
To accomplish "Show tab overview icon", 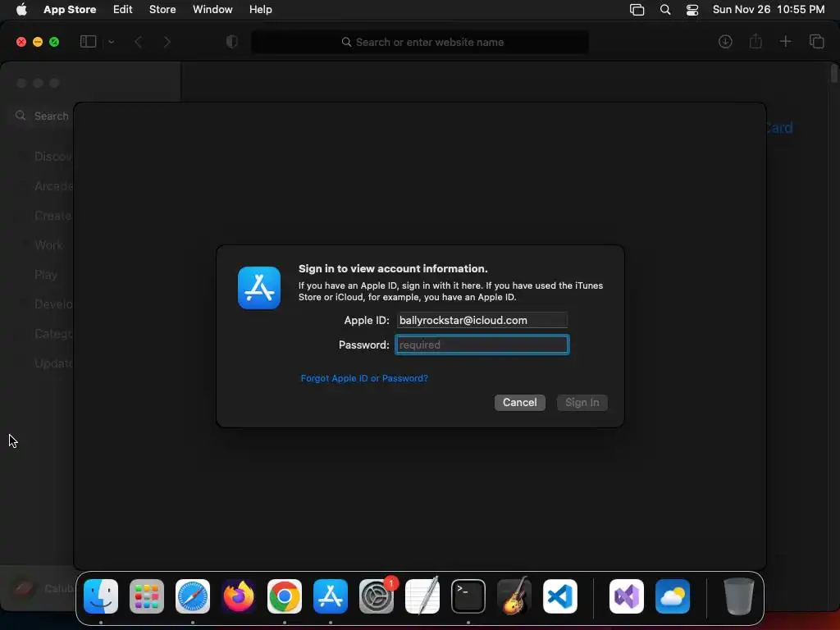I will 816,42.
